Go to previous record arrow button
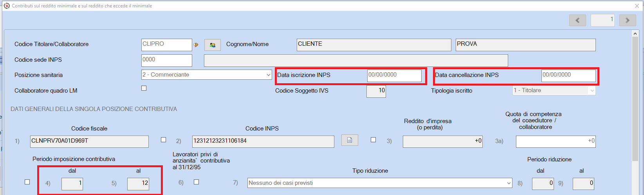Viewport: 644px width, 195px height. pyautogui.click(x=577, y=20)
